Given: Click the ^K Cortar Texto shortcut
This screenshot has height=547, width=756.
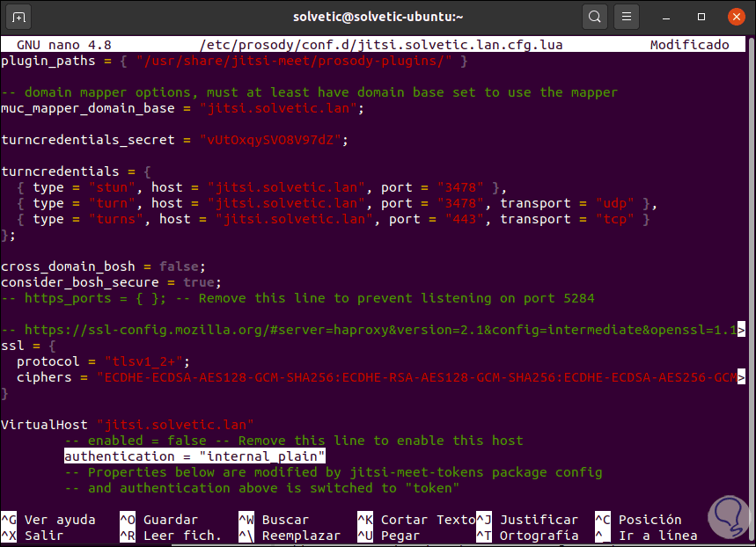Looking at the screenshot, I should pos(416,520).
